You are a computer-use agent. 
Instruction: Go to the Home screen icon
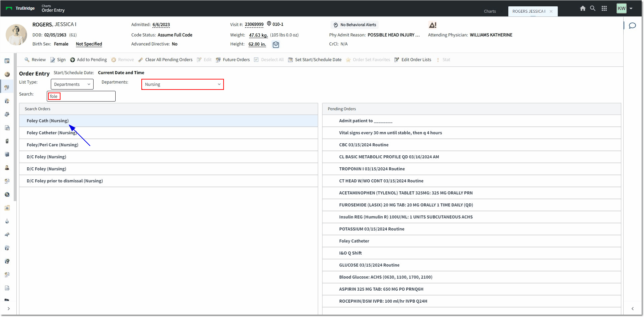pyautogui.click(x=583, y=8)
